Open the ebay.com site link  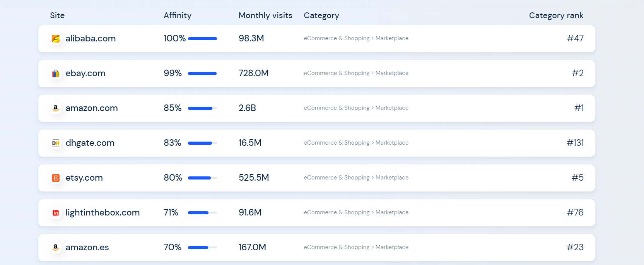click(x=85, y=73)
